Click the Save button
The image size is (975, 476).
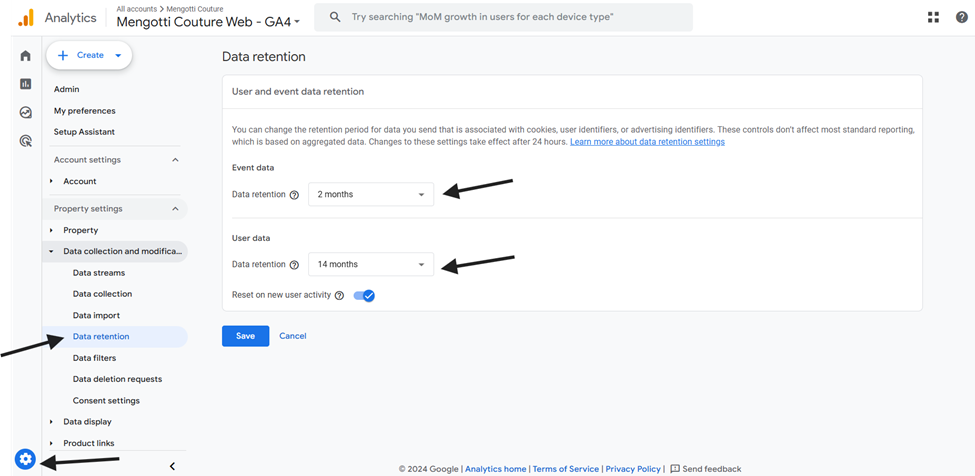(x=246, y=336)
